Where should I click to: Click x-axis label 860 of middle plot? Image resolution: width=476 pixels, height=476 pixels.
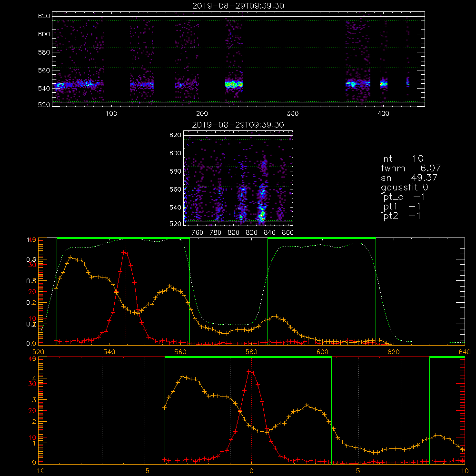(288, 233)
